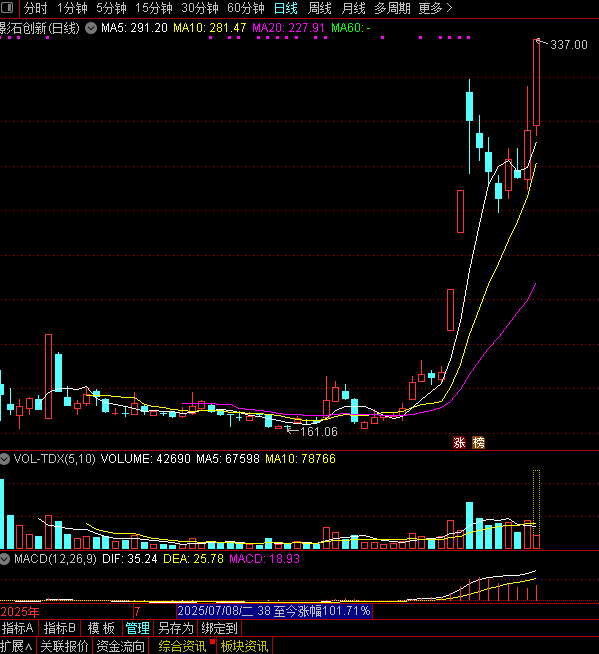Screen dimensions: 599x654
Task: Click the 337.00 high price marker
Action: (x=569, y=45)
